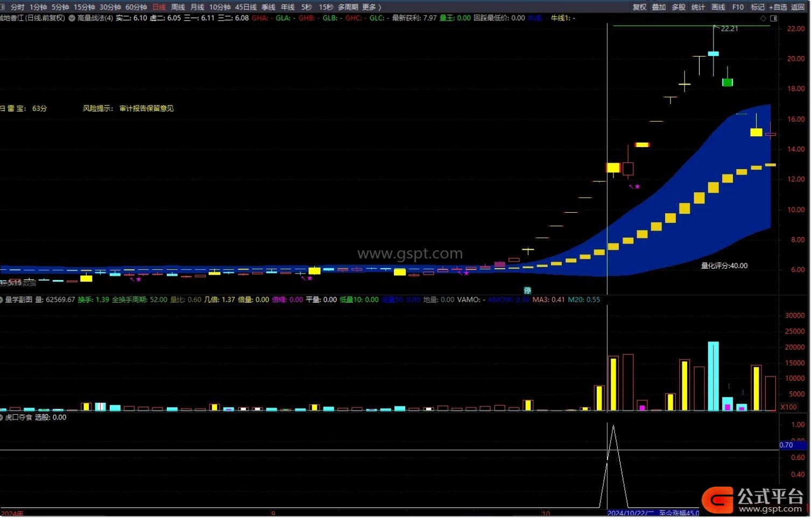Select the 5分钟 period tab
812x518 pixels.
(60, 7)
